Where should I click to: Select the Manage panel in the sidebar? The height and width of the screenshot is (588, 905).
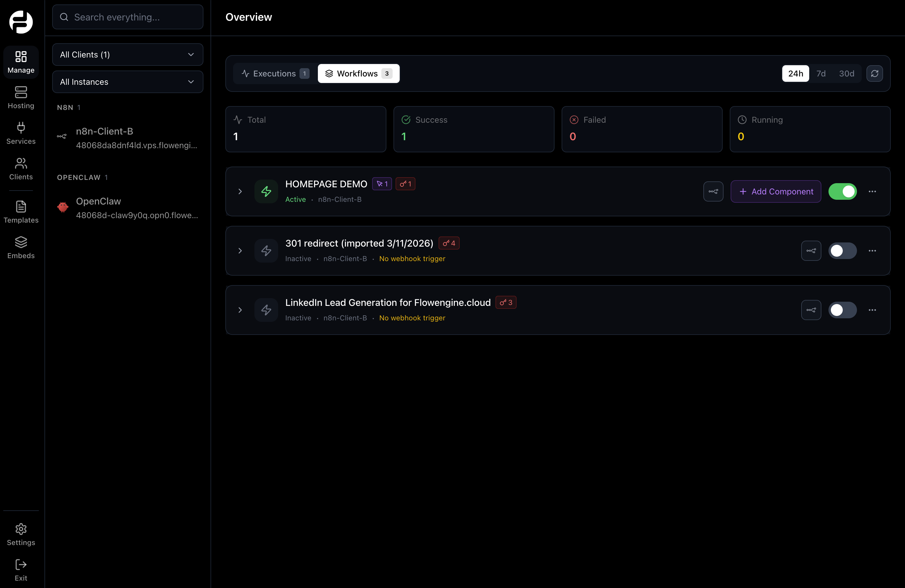click(20, 62)
